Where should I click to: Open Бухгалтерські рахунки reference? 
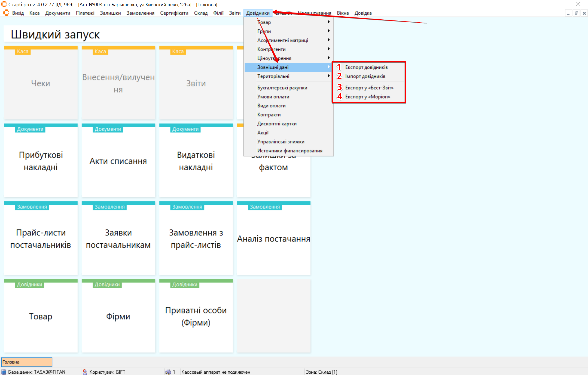(x=289, y=87)
